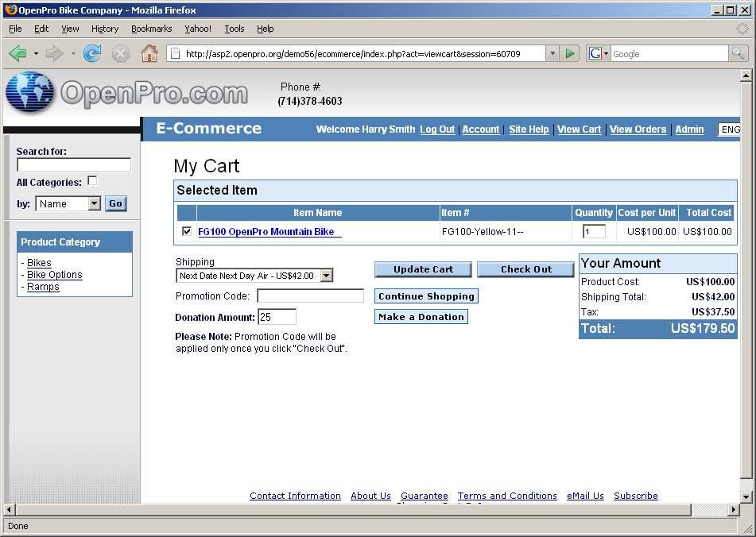Click the Stop loading icon

(120, 53)
